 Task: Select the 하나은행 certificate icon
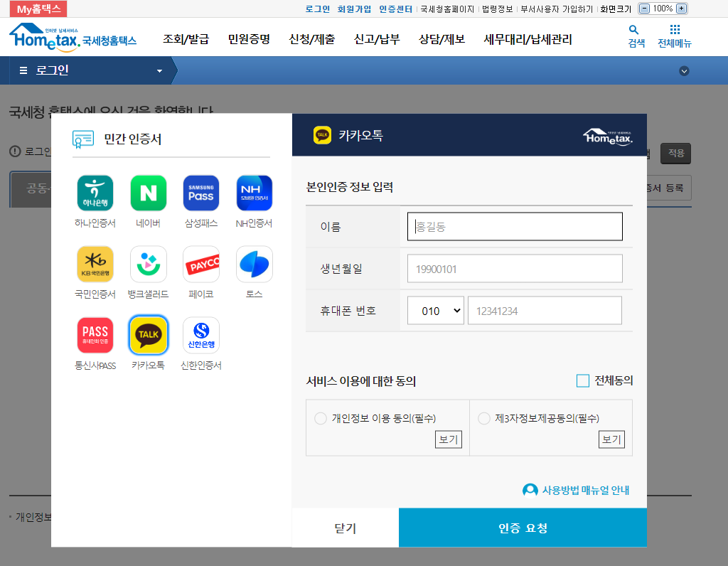click(x=95, y=192)
